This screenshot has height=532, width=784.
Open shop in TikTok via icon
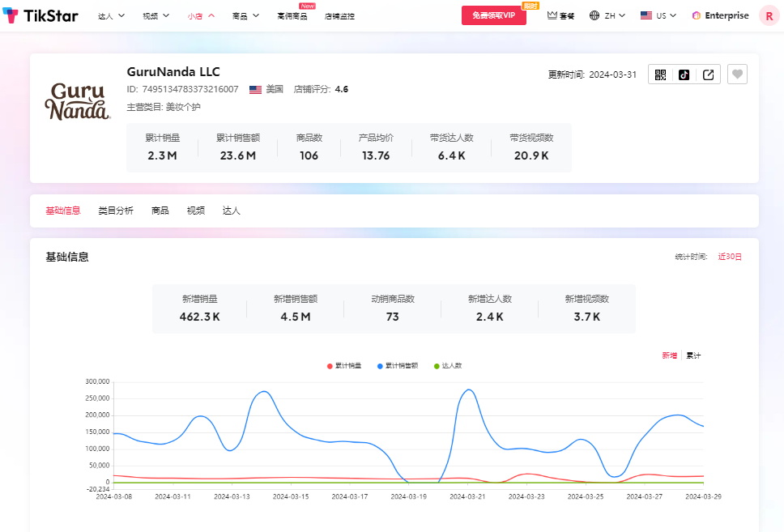pos(684,74)
